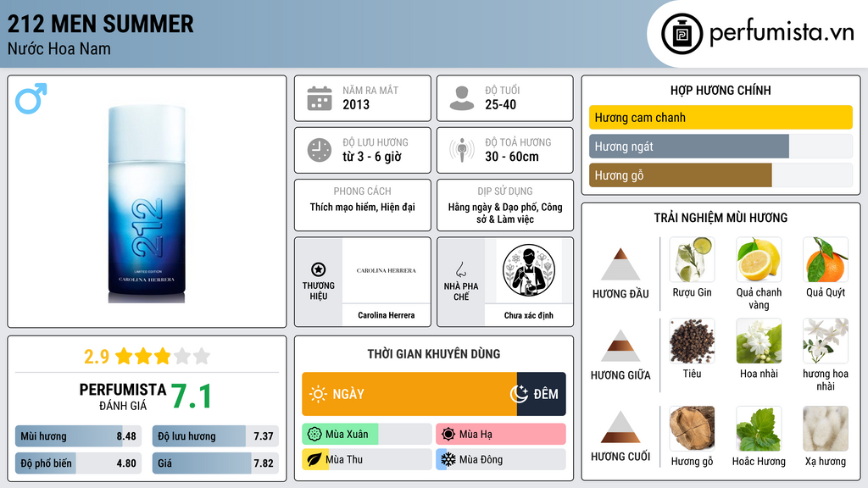
Task: Click the Hương đầu pyramid icon
Action: pos(620,264)
